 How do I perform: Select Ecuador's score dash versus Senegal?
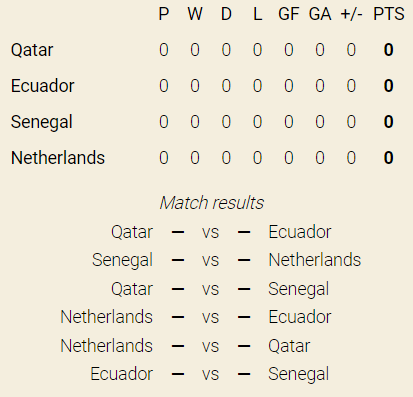[x=178, y=374]
